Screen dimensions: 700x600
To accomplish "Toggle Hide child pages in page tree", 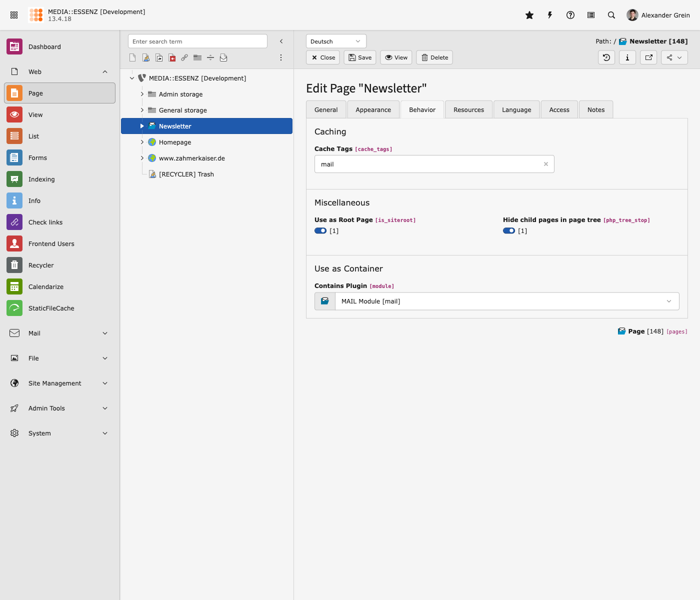I will 509,230.
